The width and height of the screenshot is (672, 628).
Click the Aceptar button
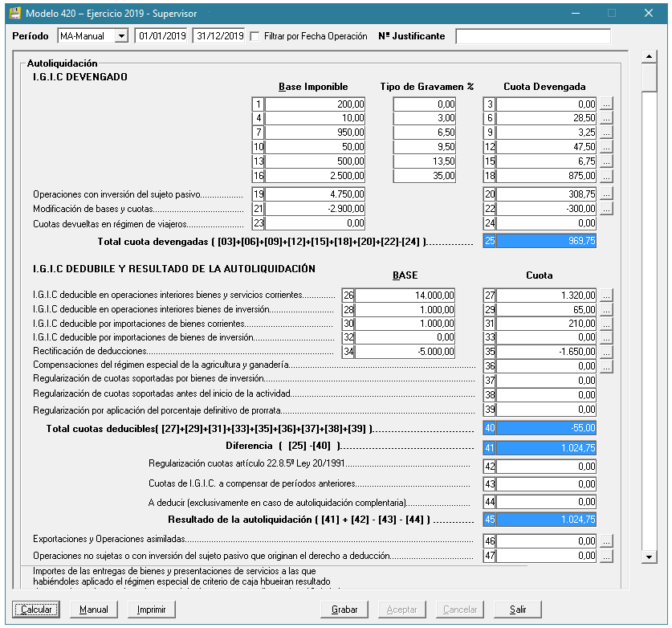tap(401, 610)
